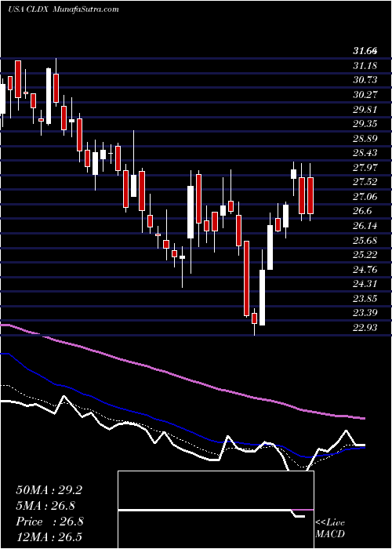Click the 29.81 price level label
Image resolution: width=392 pixels, height=549 pixels.
(365, 109)
